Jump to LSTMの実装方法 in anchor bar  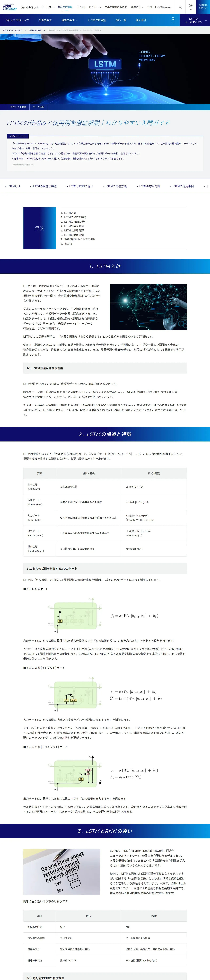pos(115,186)
